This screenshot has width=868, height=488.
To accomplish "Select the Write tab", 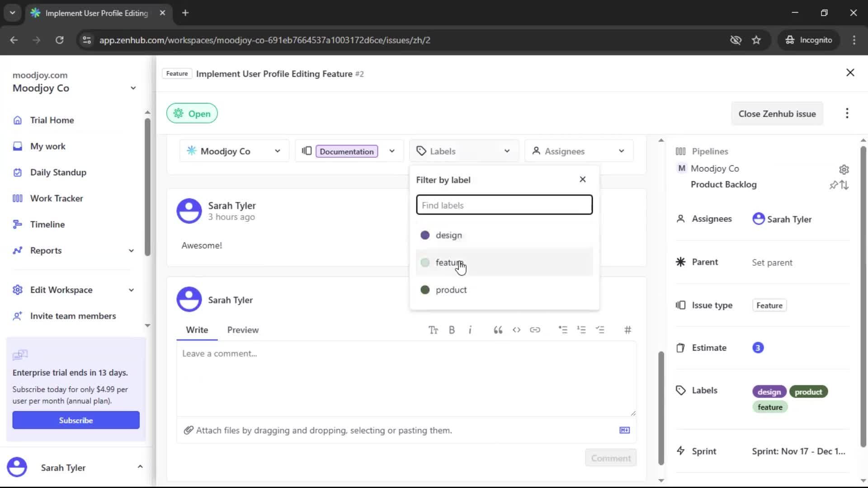I will tap(197, 330).
